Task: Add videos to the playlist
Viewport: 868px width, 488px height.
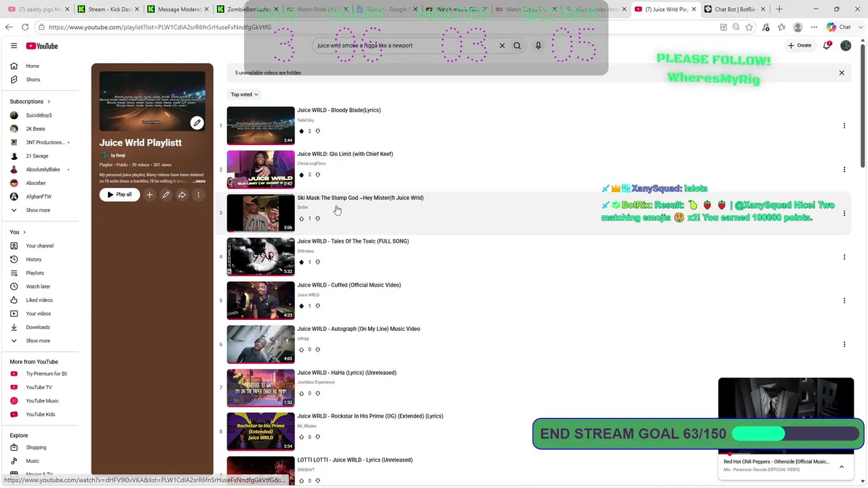Action: click(x=149, y=195)
